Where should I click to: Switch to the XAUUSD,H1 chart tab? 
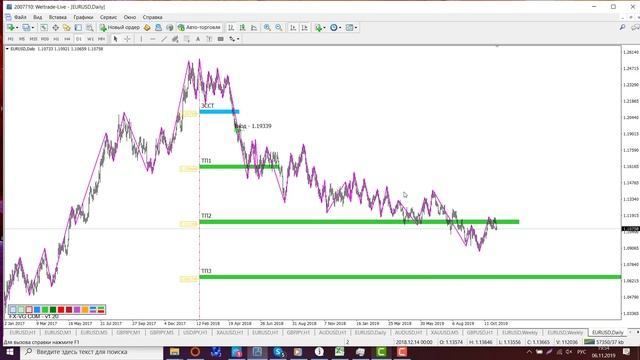(x=230, y=333)
